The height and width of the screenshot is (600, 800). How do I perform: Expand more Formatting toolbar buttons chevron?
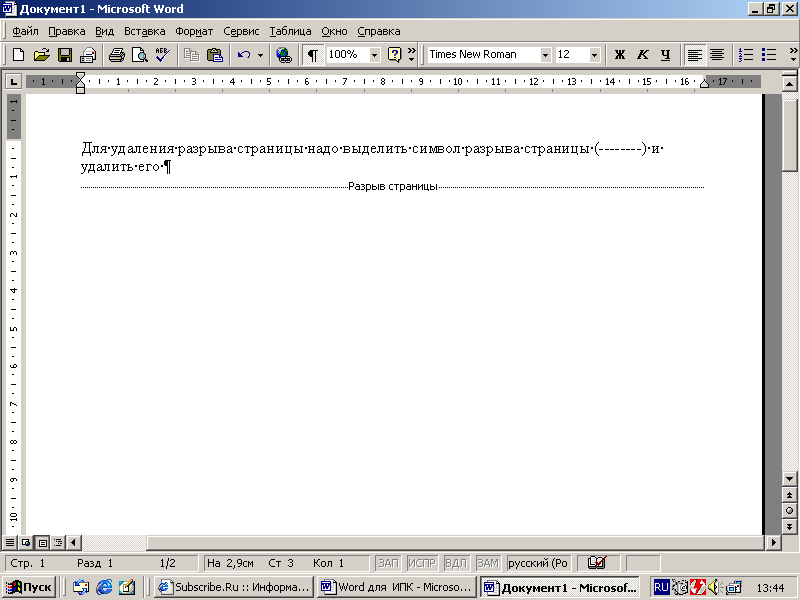(x=793, y=55)
